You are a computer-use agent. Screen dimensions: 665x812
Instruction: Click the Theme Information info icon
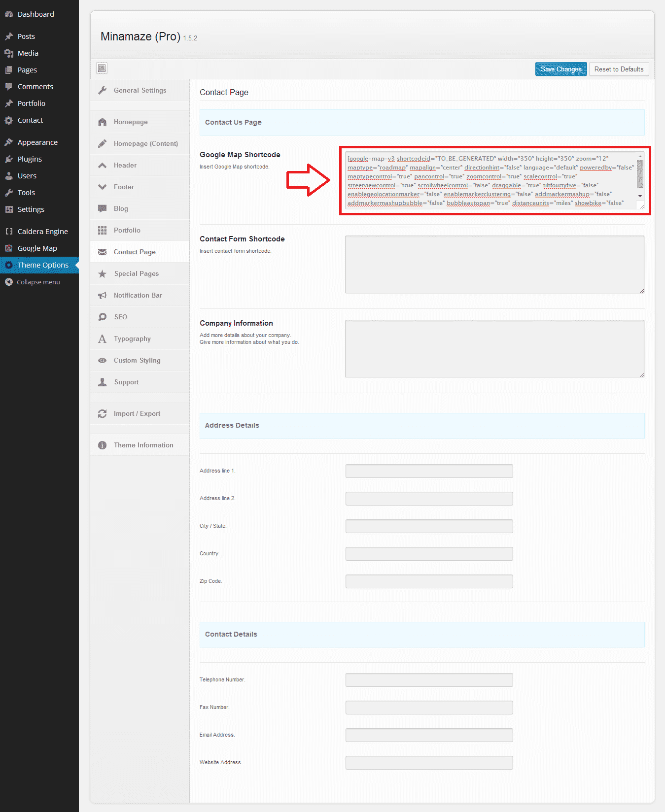(103, 445)
